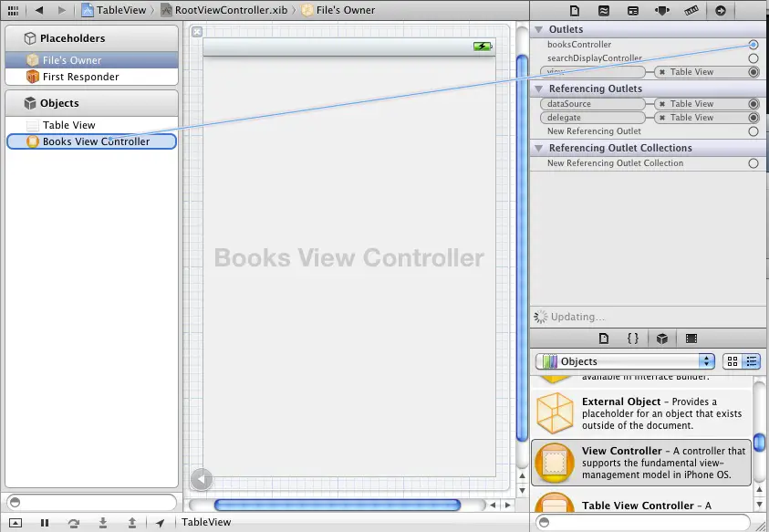The image size is (769, 532).
Task: Switch the library to grid view
Action: (733, 360)
